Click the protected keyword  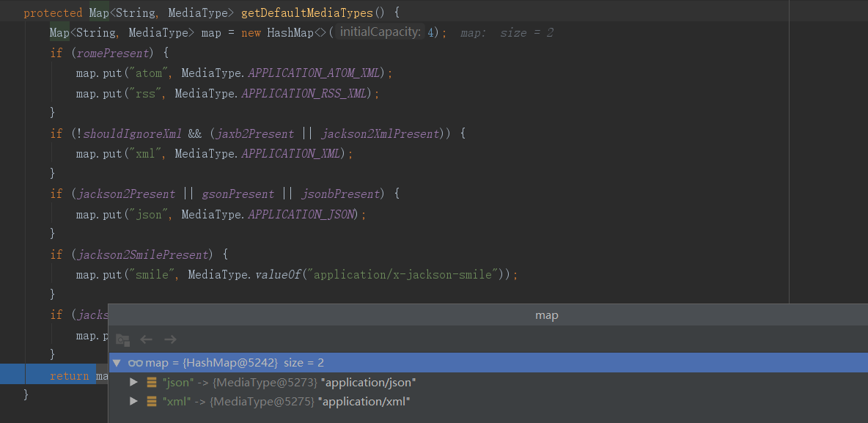[53, 12]
